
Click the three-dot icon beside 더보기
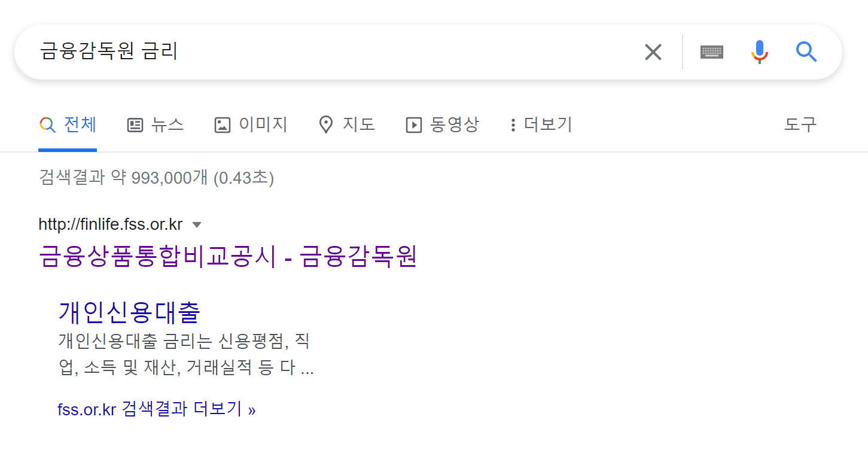click(513, 125)
